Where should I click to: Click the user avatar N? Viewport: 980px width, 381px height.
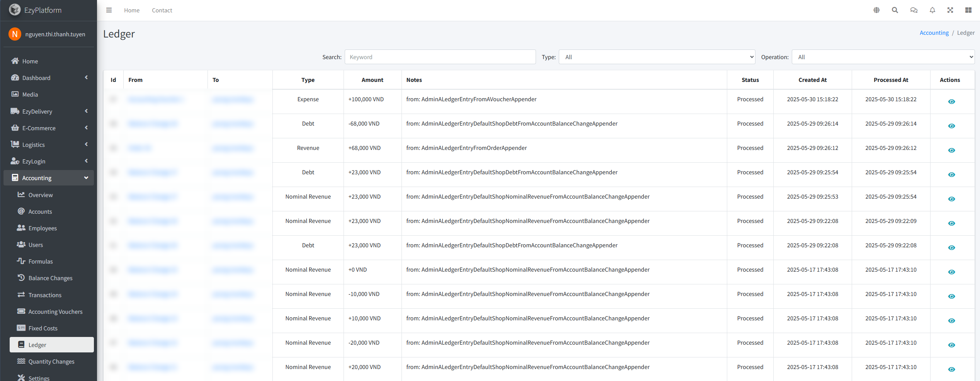coord(15,34)
